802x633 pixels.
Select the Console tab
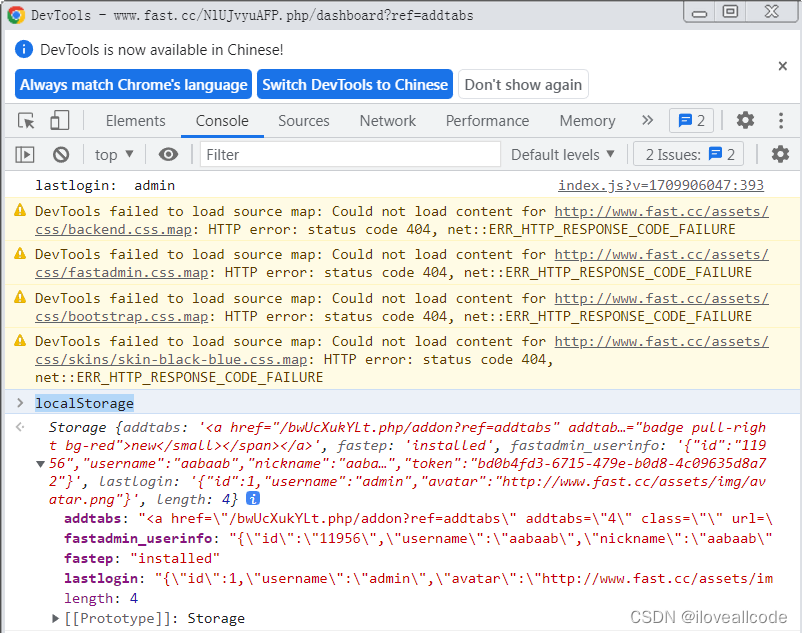tap(222, 121)
